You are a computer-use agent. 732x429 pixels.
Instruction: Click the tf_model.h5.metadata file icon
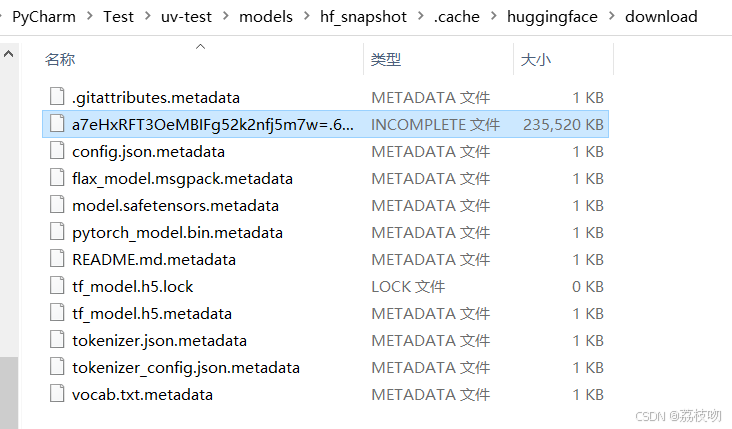(57, 313)
